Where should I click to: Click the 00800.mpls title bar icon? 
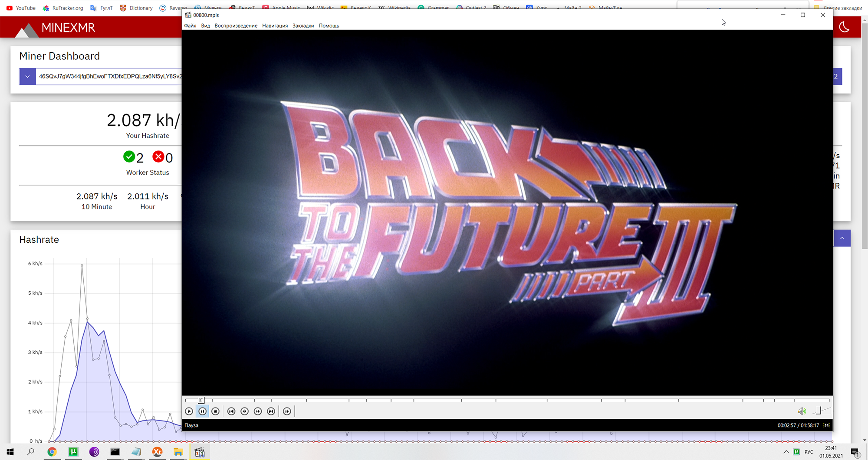188,15
